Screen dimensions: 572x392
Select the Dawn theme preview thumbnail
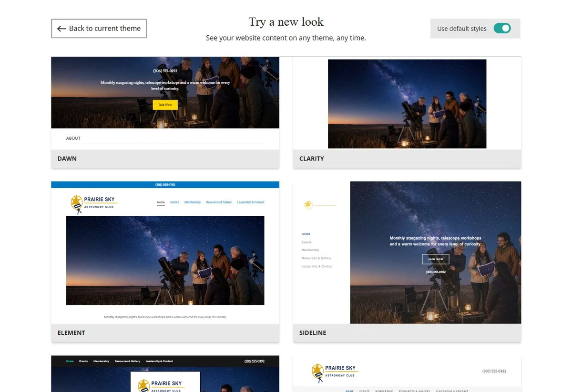pos(165,103)
